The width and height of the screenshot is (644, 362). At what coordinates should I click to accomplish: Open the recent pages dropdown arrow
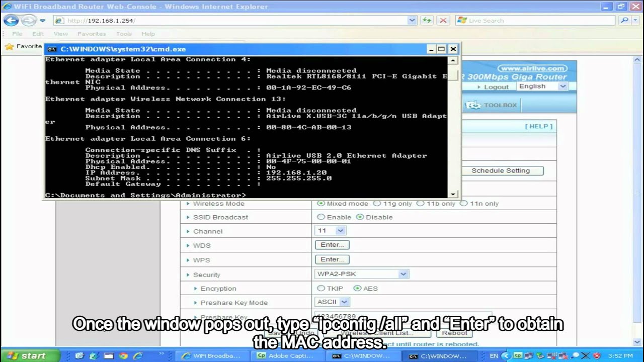(43, 21)
